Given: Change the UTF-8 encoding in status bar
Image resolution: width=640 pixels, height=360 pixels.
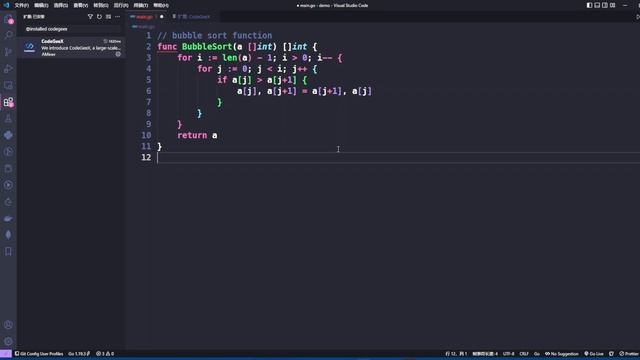Looking at the screenshot, I should (509, 353).
